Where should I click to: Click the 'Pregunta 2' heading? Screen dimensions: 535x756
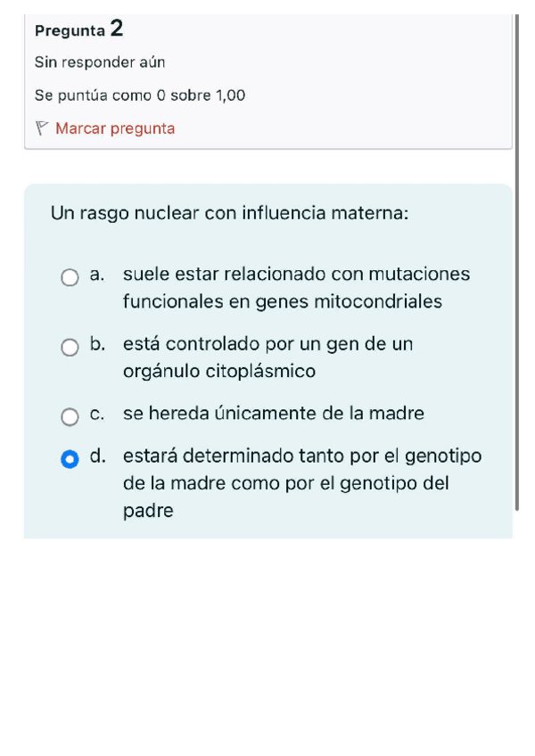pyautogui.click(x=78, y=29)
